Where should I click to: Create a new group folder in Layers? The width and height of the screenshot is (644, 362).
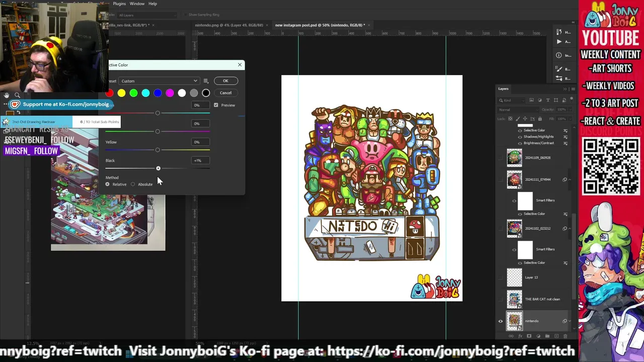547,336
